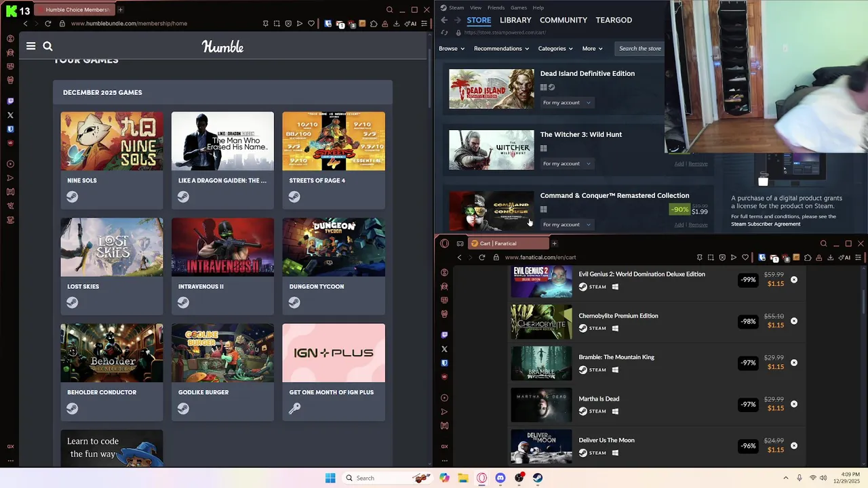Show hidden system tray icons
868x488 pixels.
pyautogui.click(x=786, y=478)
